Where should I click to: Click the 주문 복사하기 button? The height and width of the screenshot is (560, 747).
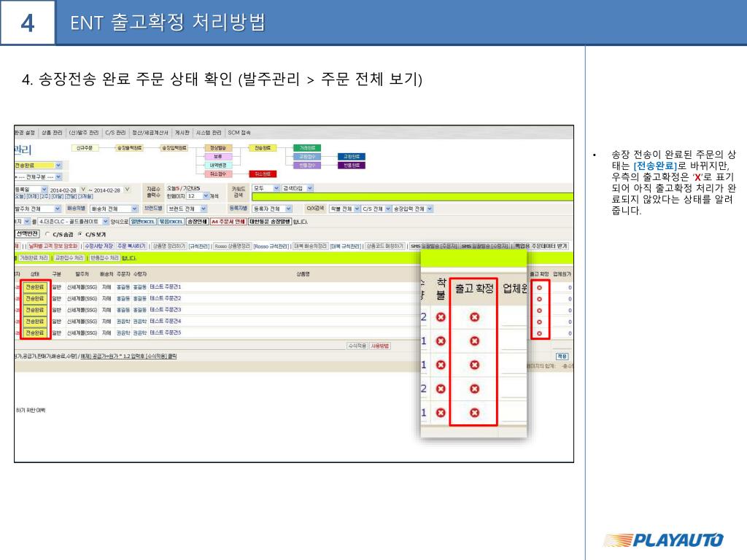(x=131, y=246)
